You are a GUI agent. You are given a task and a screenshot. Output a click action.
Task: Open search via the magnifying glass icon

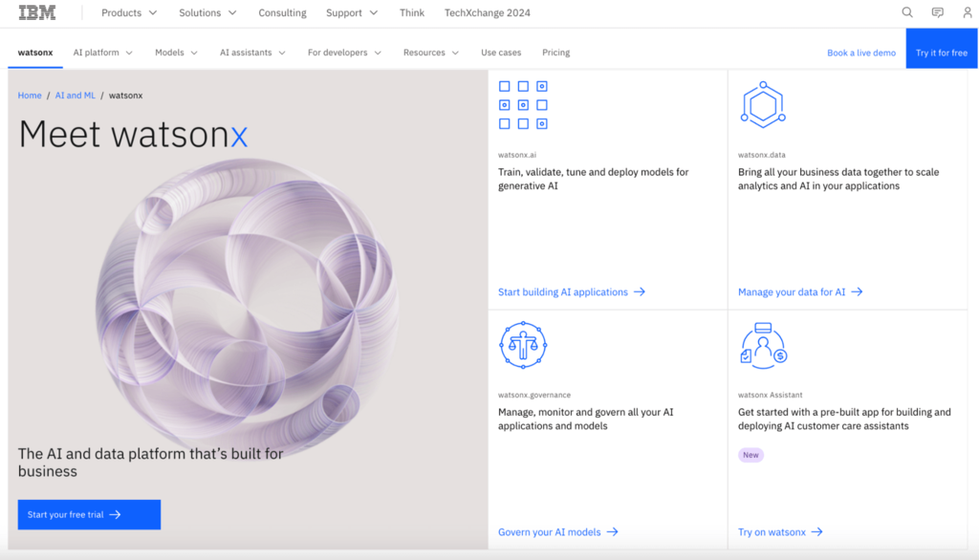(906, 12)
